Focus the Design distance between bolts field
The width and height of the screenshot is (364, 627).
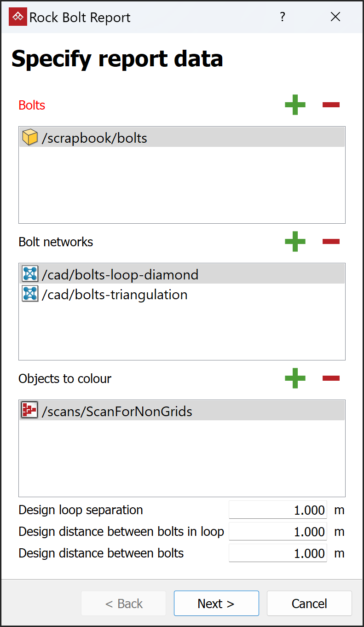[x=277, y=553]
